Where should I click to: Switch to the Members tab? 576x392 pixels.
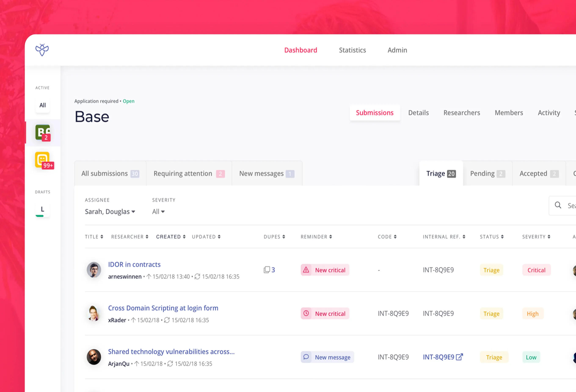pos(508,113)
